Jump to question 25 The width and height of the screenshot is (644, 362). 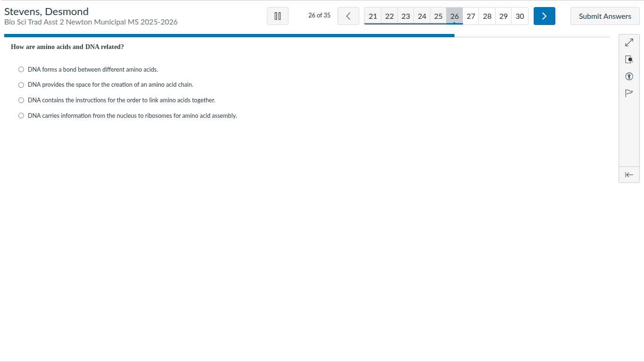438,16
